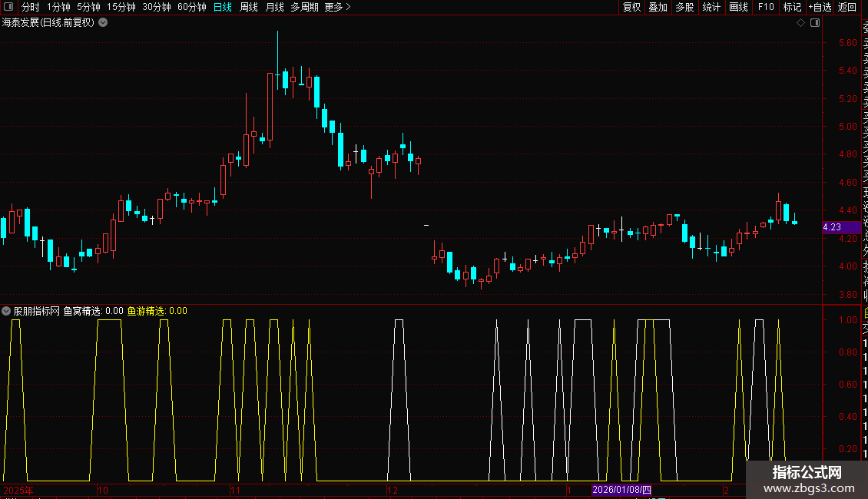
Task: Click the 叠加 overlay button
Action: pyautogui.click(x=658, y=7)
